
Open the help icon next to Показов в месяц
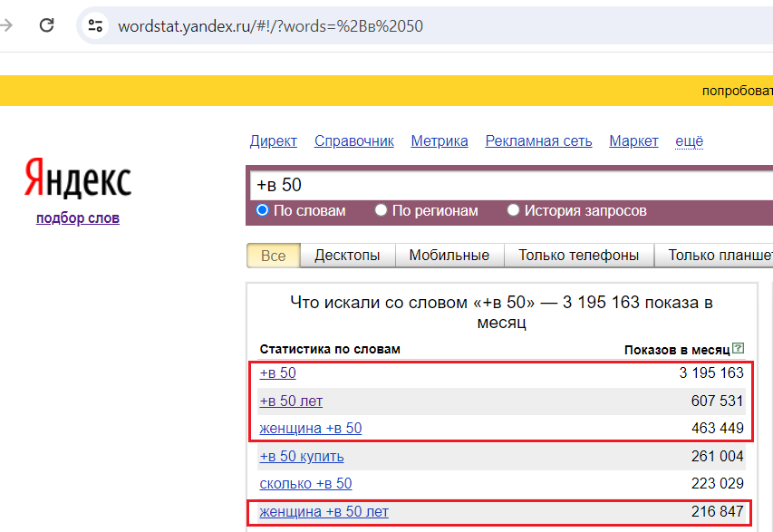coord(738,348)
